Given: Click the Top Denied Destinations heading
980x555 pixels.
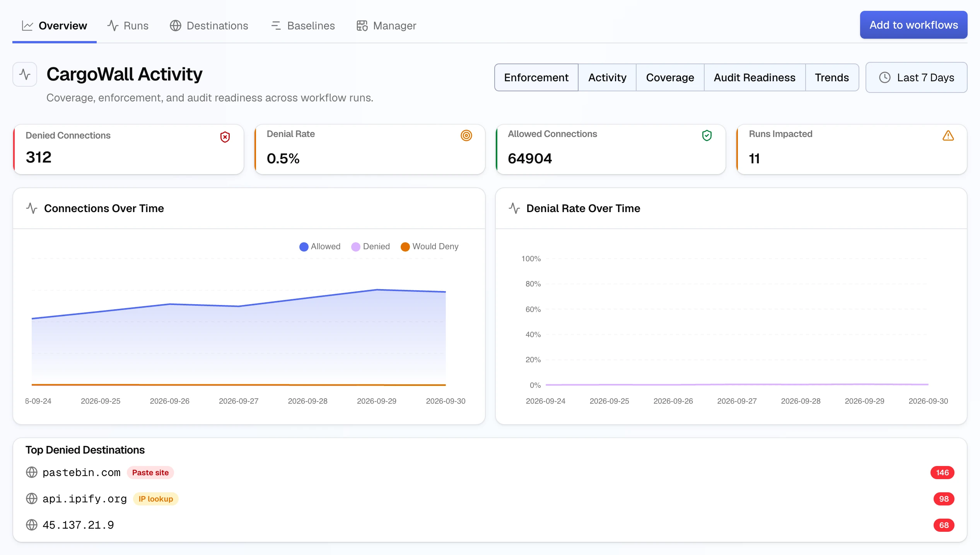Looking at the screenshot, I should (x=85, y=450).
